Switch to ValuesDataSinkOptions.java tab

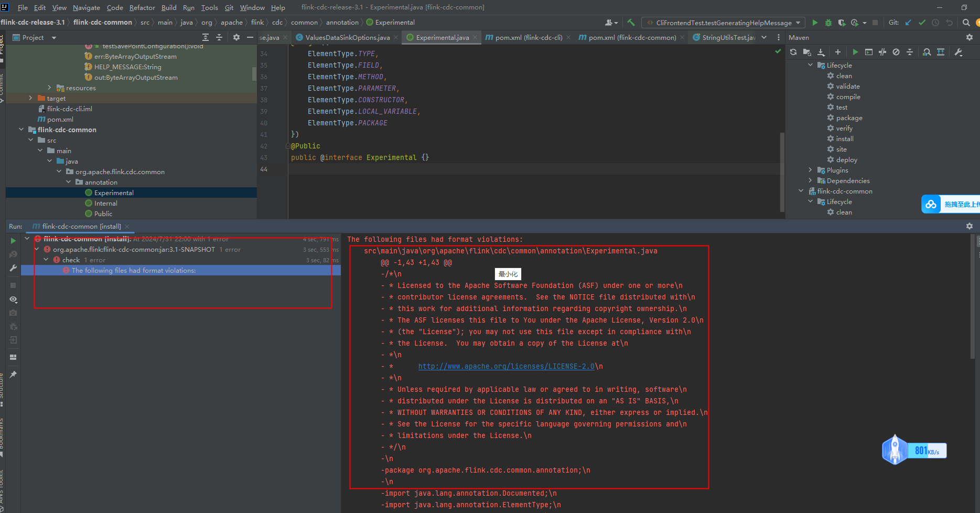pos(347,37)
